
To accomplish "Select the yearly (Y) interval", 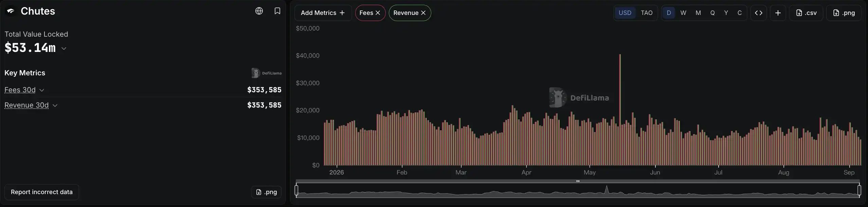I will click(x=726, y=13).
